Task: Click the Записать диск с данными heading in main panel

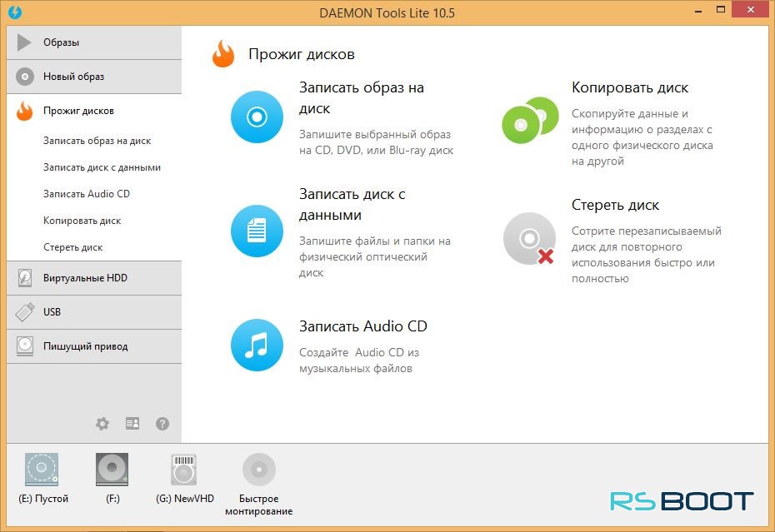Action: coord(352,205)
